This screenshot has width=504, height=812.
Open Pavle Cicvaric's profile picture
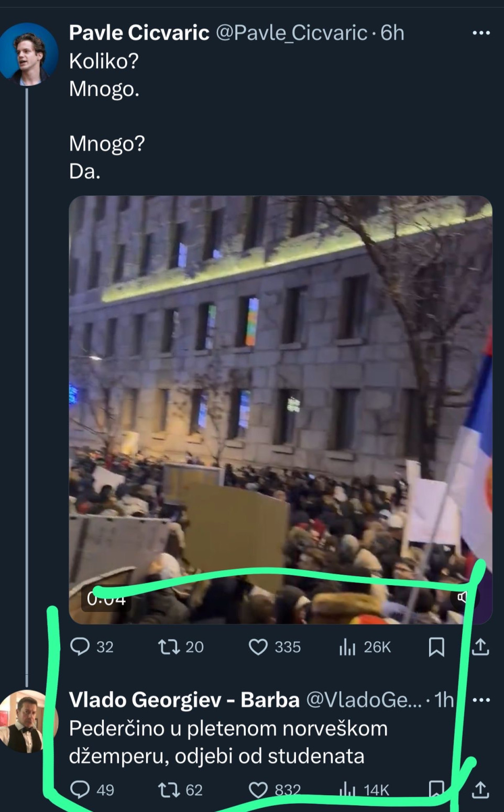(28, 53)
